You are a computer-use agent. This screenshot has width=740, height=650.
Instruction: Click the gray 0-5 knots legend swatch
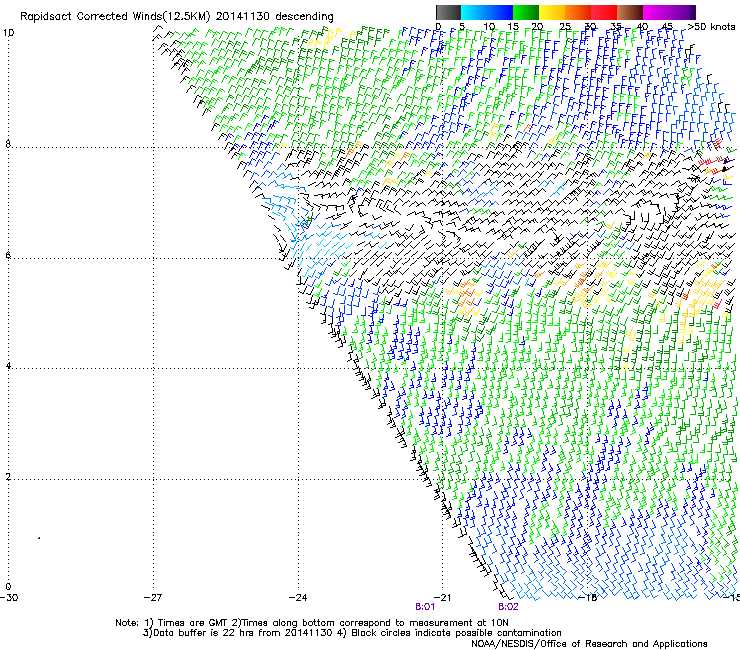click(x=448, y=12)
